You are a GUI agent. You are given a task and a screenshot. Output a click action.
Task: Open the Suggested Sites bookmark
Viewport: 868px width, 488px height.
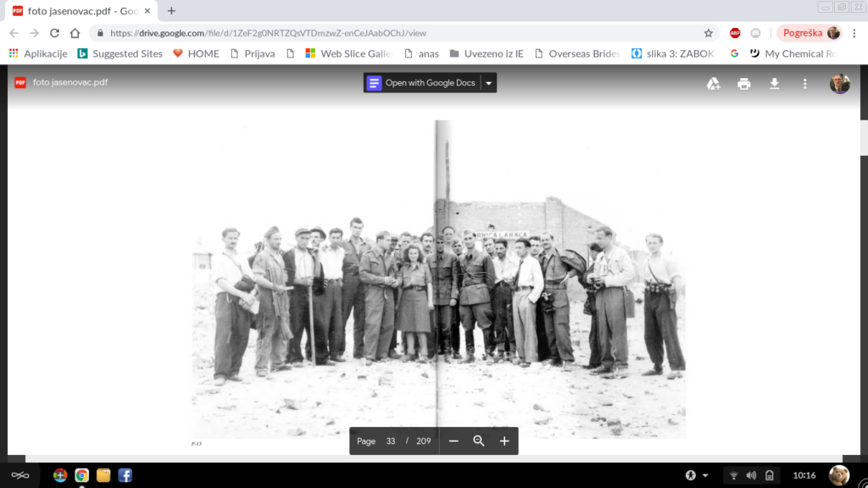120,53
